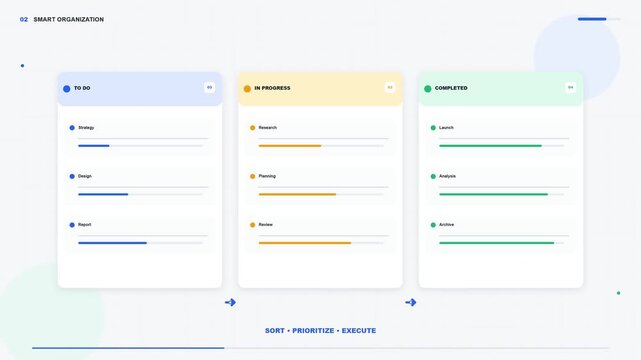Select the Launch task label

[x=446, y=128]
